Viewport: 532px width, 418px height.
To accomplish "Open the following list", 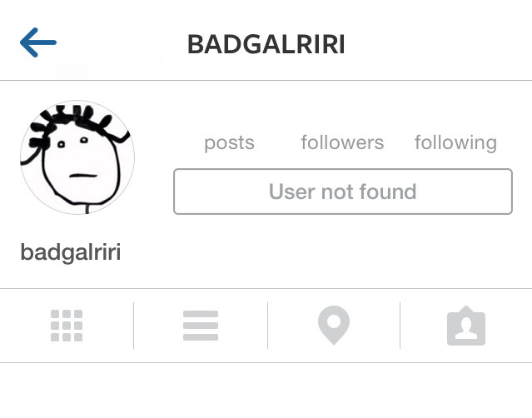I will (455, 143).
